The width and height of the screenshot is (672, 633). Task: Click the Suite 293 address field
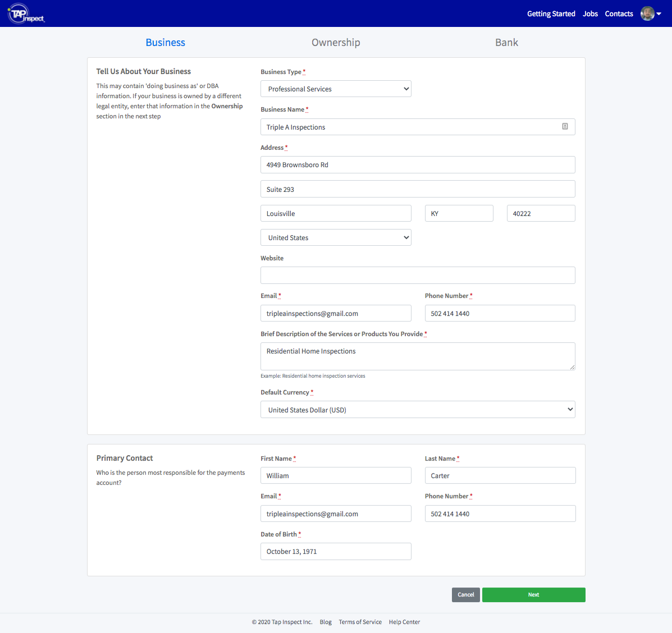[418, 189]
